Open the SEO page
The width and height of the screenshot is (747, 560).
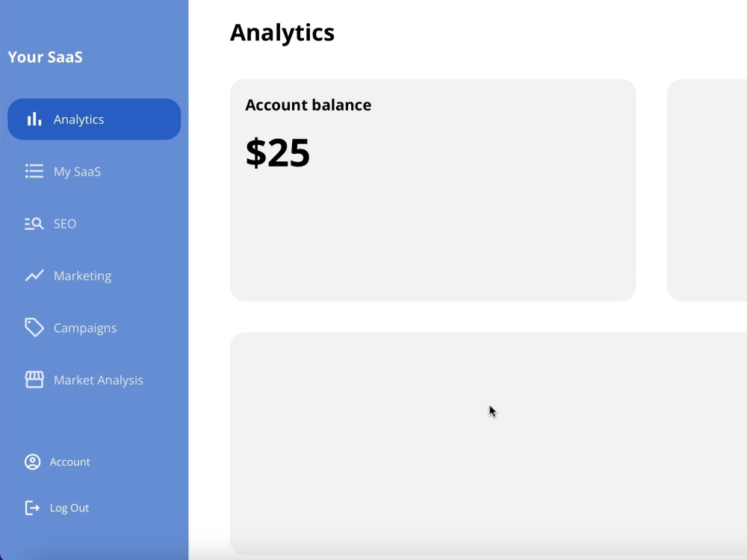tap(64, 223)
